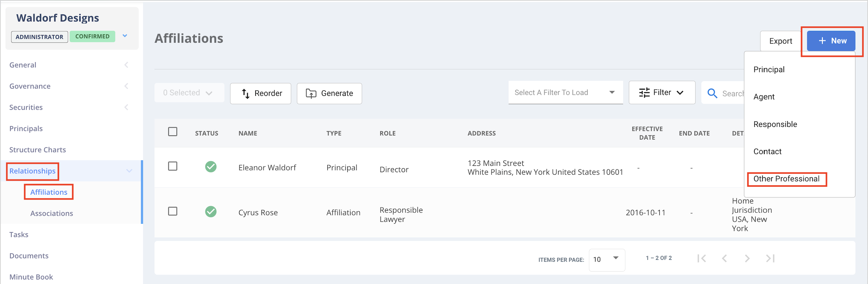
Task: Sort by the TYPE column header
Action: [334, 133]
